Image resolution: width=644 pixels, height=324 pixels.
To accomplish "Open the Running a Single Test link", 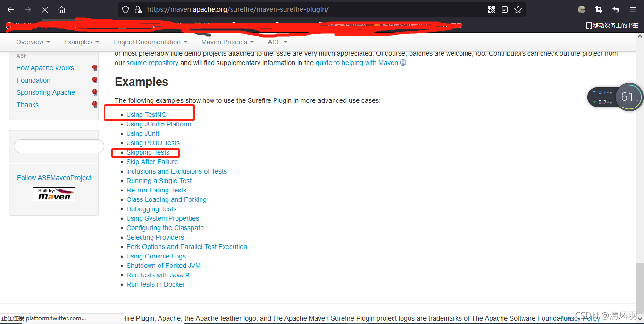I will 159,181.
